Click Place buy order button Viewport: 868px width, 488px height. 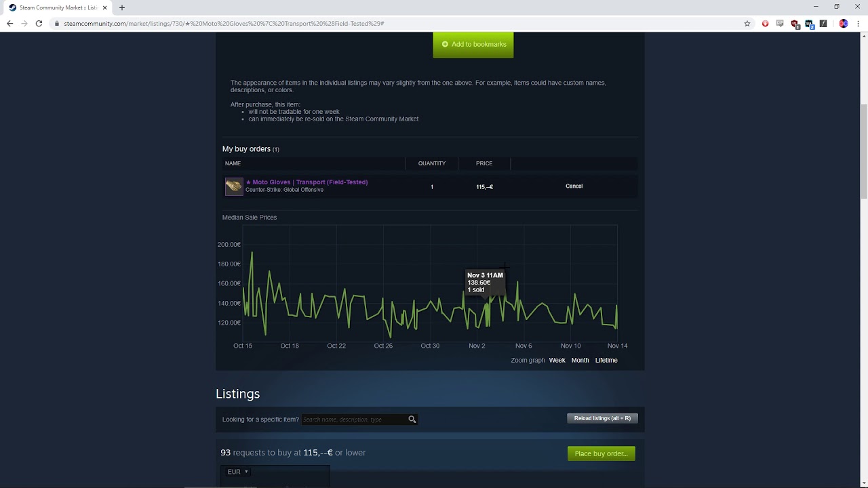coord(601,453)
